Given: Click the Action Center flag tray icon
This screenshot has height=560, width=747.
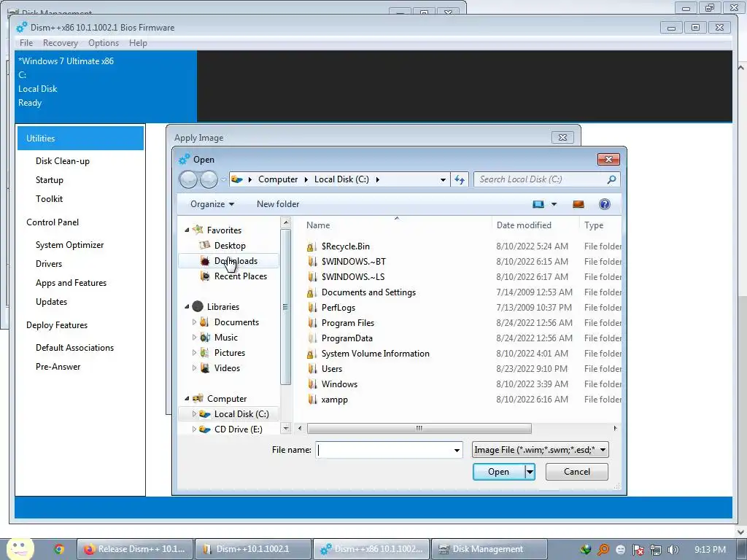Looking at the screenshot, I should (638, 550).
